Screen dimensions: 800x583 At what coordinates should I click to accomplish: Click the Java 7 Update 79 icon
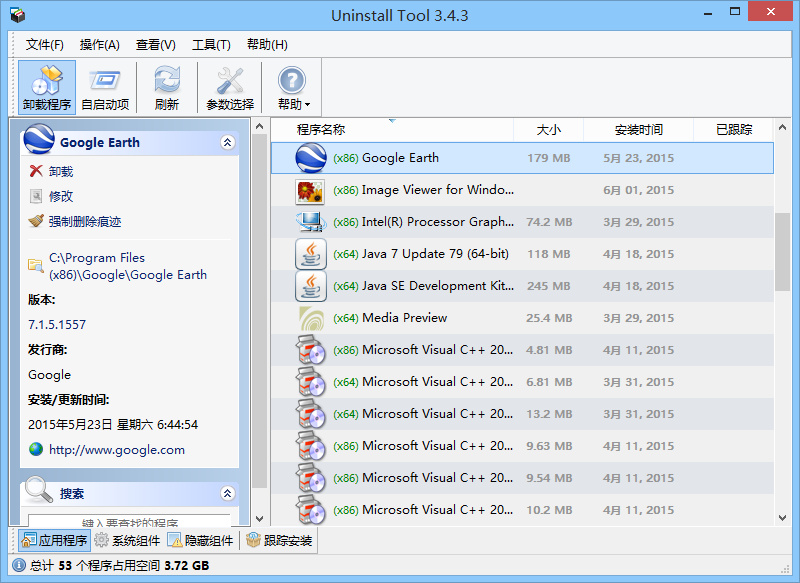click(311, 254)
